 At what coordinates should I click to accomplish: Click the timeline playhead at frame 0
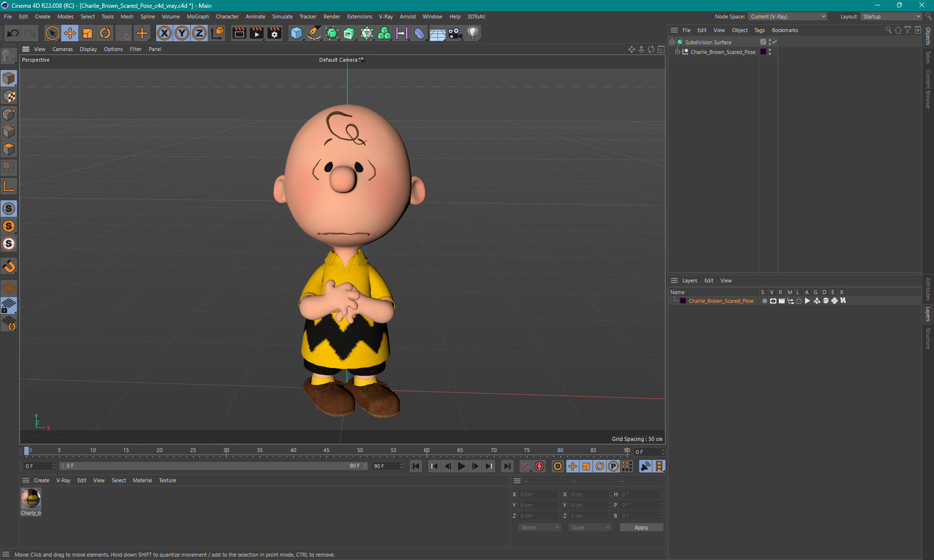pyautogui.click(x=27, y=451)
